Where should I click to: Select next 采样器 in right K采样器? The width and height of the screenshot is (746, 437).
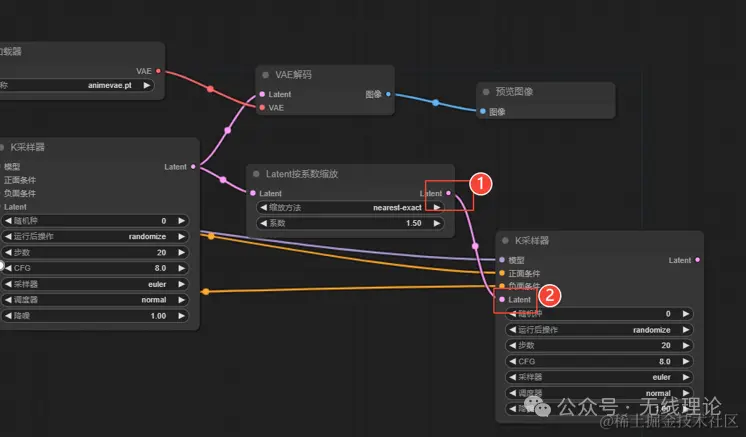[686, 377]
